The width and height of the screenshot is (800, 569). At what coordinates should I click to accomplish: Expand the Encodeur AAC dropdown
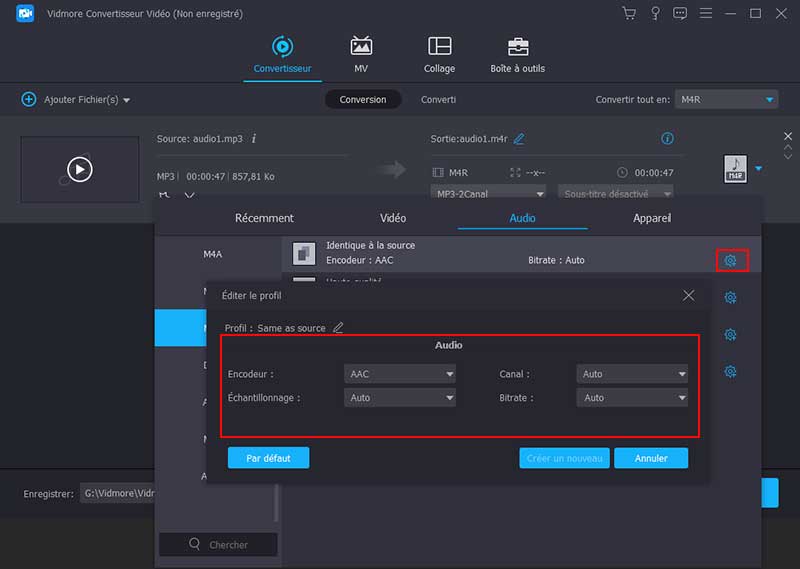(400, 374)
